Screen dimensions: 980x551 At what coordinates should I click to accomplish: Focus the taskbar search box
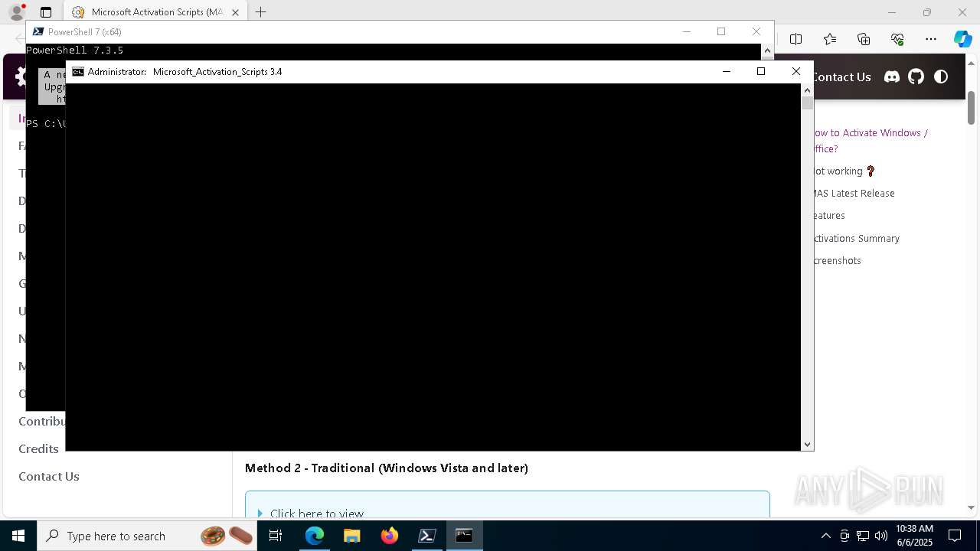pyautogui.click(x=148, y=536)
